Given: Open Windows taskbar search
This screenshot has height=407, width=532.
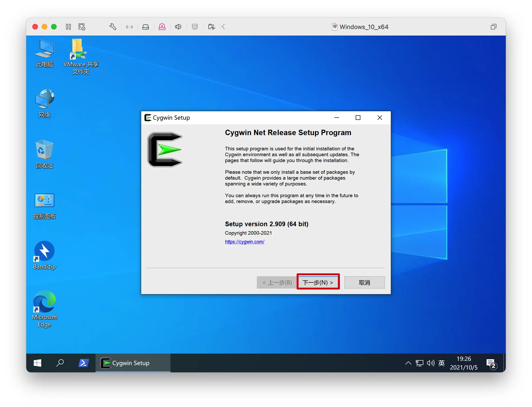Looking at the screenshot, I should point(60,363).
